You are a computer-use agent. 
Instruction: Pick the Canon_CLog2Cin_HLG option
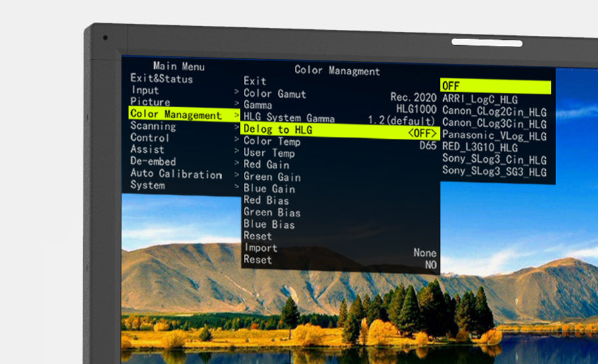coord(494,111)
